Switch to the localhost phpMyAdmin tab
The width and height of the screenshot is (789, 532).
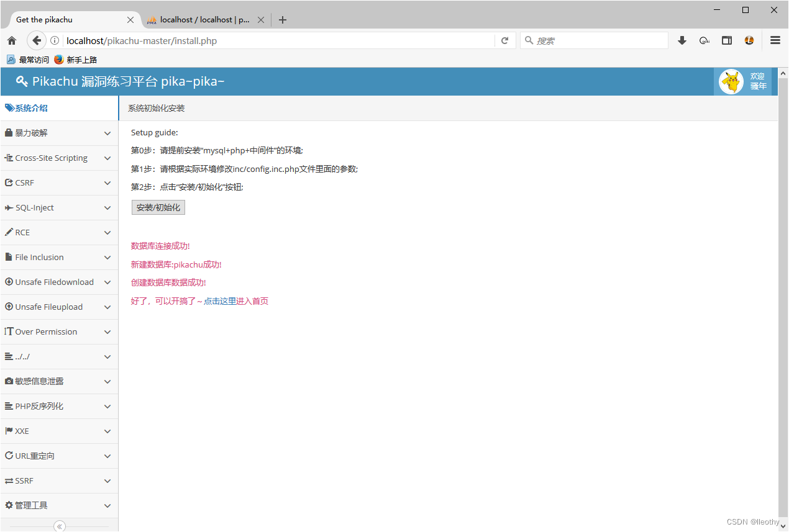pyautogui.click(x=205, y=20)
